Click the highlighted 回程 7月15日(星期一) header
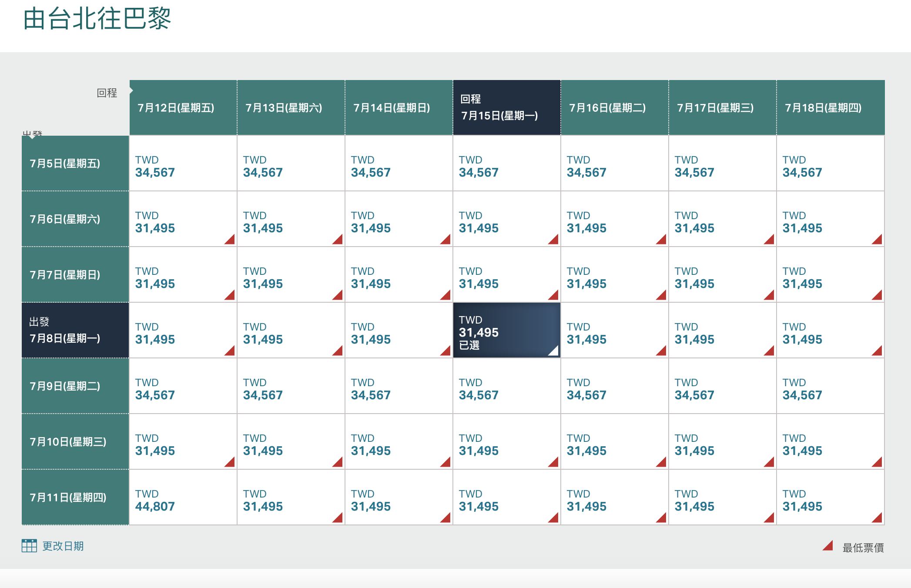This screenshot has height=588, width=911. (x=506, y=108)
